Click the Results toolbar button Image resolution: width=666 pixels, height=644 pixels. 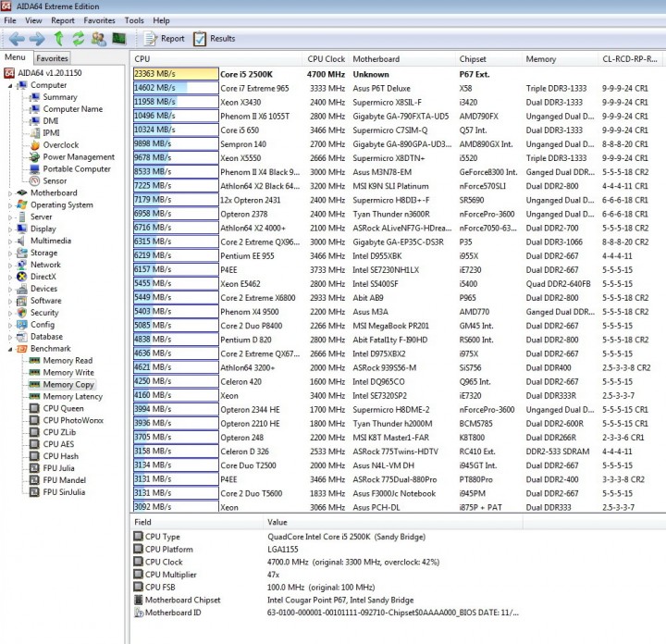tap(215, 39)
